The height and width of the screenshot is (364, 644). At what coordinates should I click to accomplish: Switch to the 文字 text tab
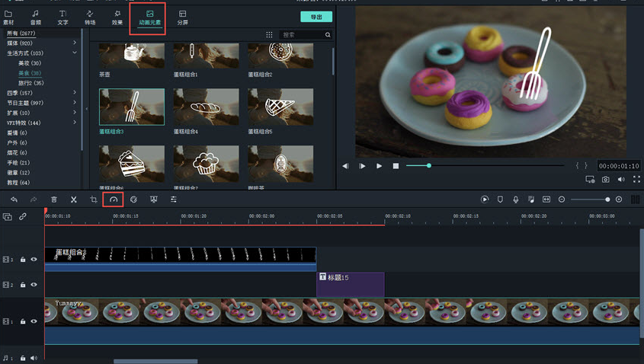click(x=62, y=18)
